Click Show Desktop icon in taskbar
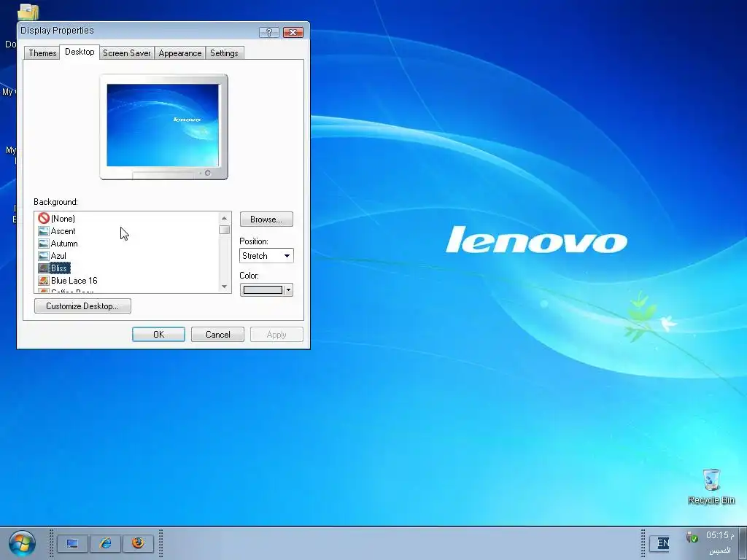Screen dimensions: 747x560 click(72, 543)
